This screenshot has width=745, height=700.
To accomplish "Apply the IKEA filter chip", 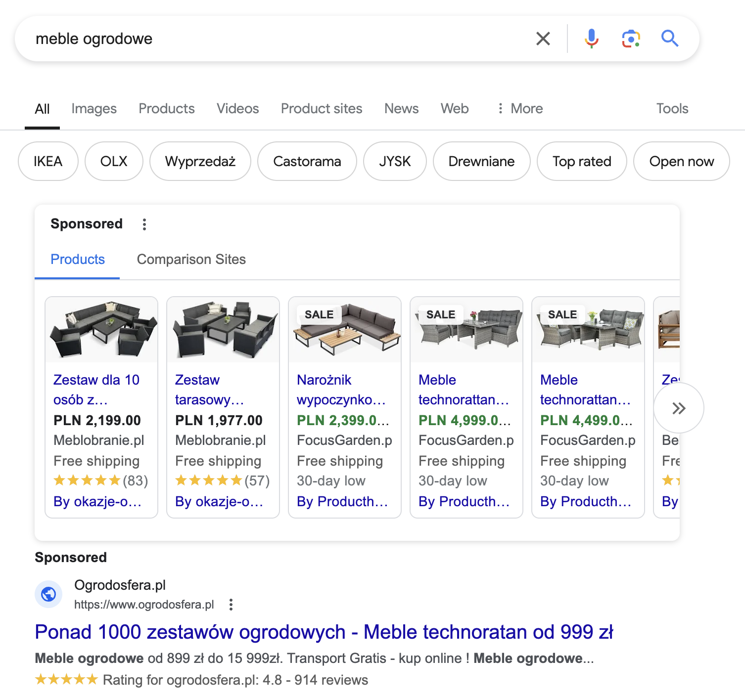I will pos(48,161).
